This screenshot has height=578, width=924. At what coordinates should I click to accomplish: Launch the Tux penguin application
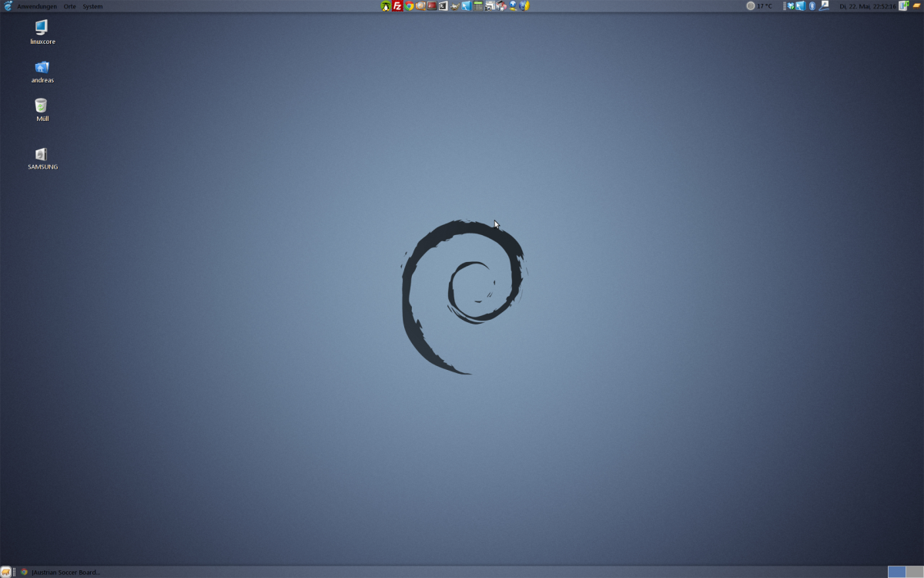pyautogui.click(x=386, y=6)
